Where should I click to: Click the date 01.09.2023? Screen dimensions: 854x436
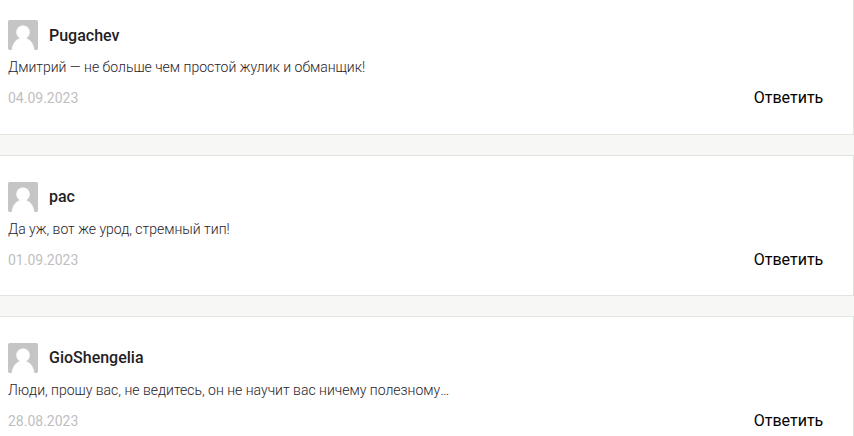pyautogui.click(x=43, y=260)
